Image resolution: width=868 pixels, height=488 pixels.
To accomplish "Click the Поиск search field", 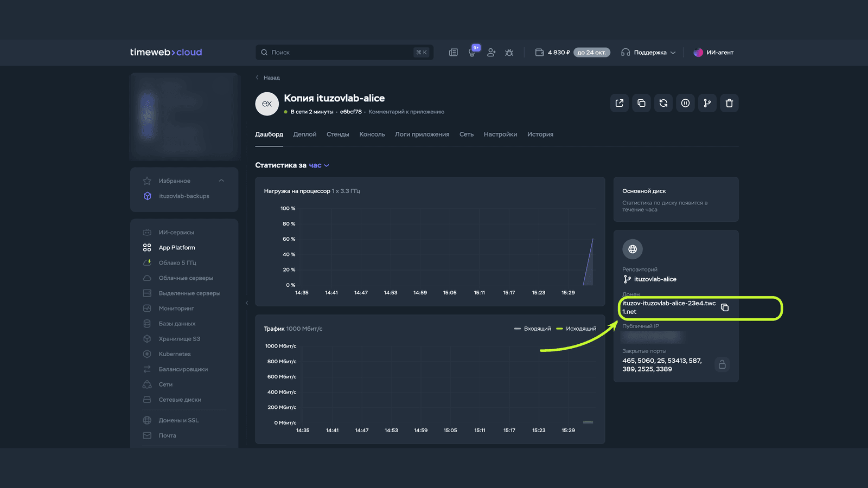I will [344, 53].
